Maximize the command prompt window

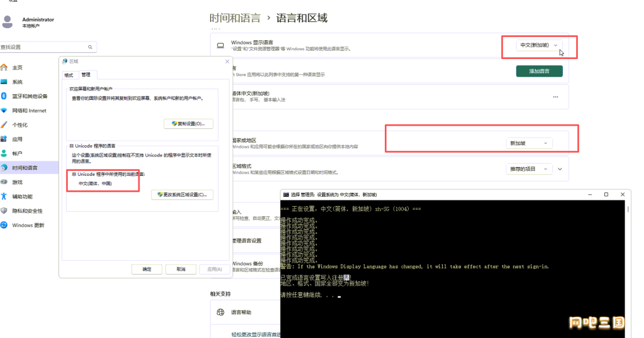pyautogui.click(x=606, y=194)
